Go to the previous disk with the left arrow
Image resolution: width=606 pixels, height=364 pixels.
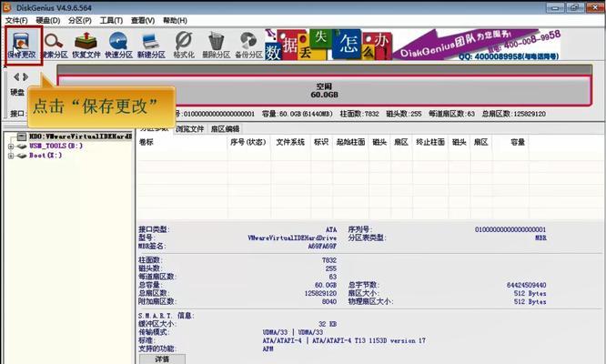16,77
